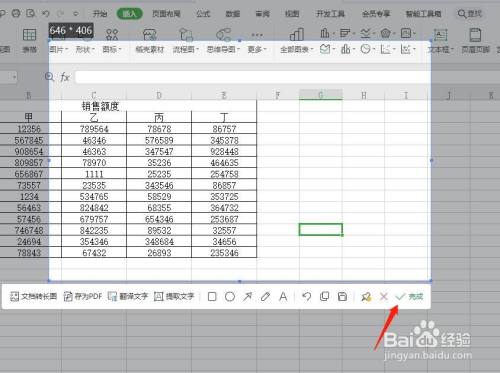The height and width of the screenshot is (373, 500).
Task: Click the undo arrow in quick access bar
Action: [46, 13]
